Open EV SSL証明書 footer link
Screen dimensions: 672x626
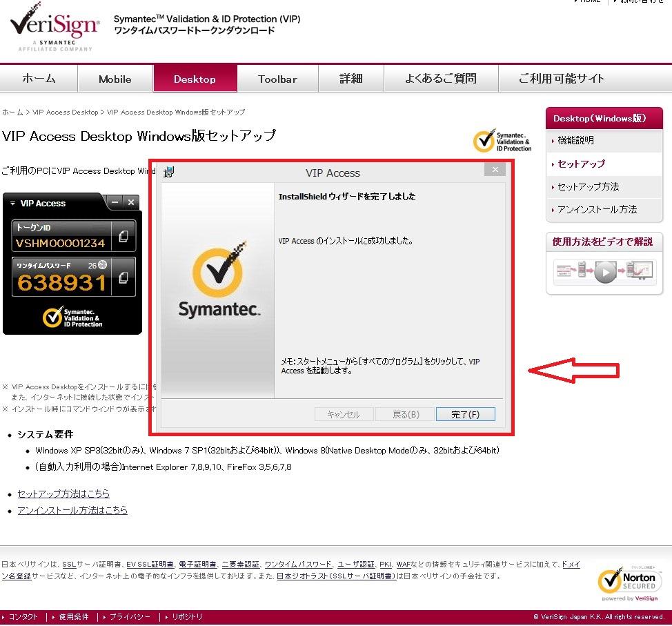point(150,565)
